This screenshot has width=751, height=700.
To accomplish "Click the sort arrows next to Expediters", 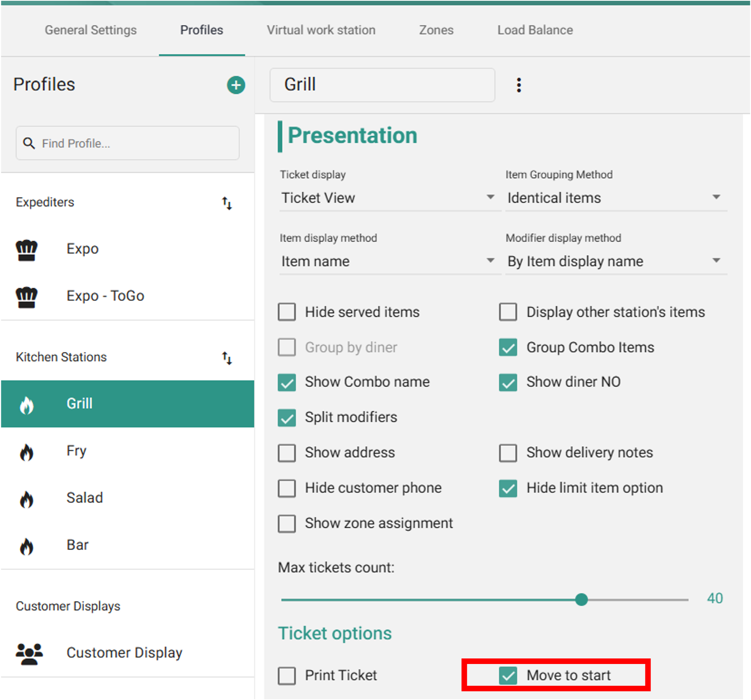I will [227, 203].
